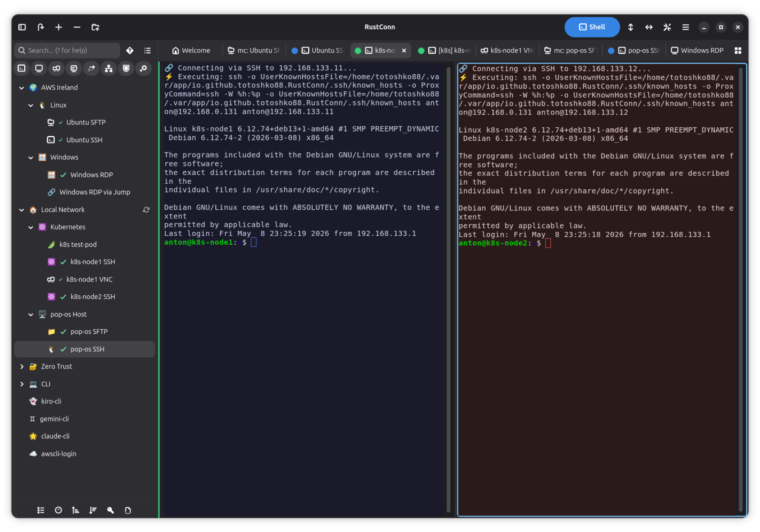Collapse the pop-os Host subgroup
The height and width of the screenshot is (532, 760).
(31, 315)
